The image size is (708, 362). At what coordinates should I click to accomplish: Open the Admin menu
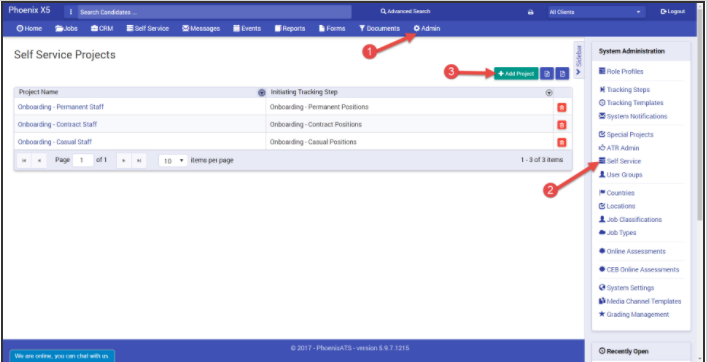point(427,28)
